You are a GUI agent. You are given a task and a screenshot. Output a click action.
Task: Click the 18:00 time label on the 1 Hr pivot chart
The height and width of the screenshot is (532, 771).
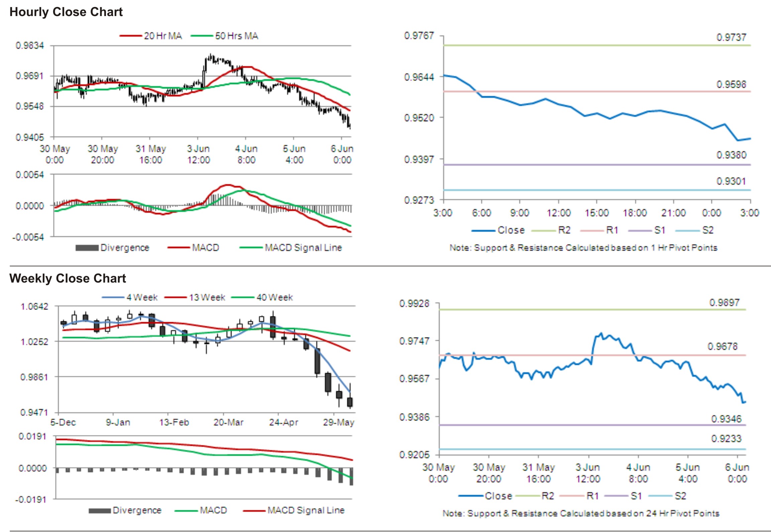pyautogui.click(x=635, y=213)
